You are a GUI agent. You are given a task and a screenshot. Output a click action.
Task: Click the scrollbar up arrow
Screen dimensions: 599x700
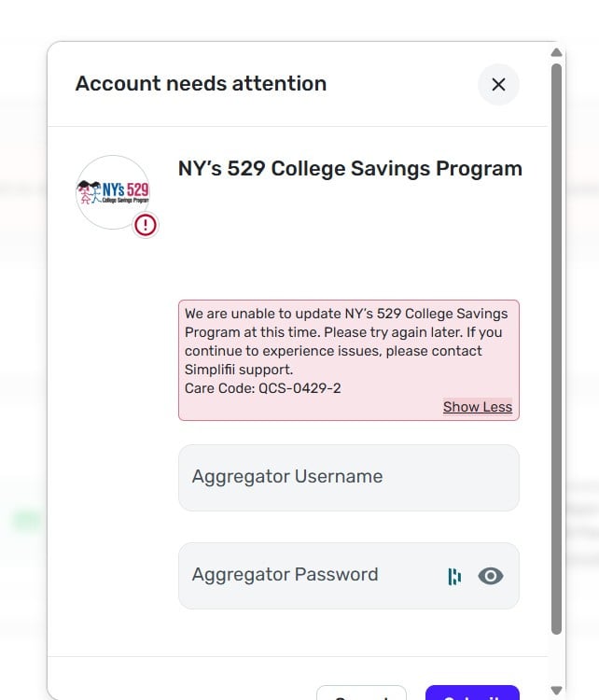coord(557,52)
